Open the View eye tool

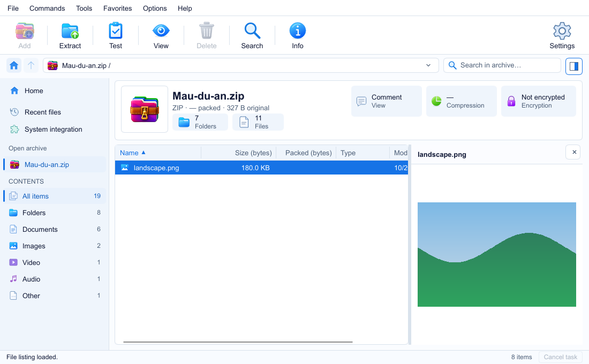click(161, 36)
